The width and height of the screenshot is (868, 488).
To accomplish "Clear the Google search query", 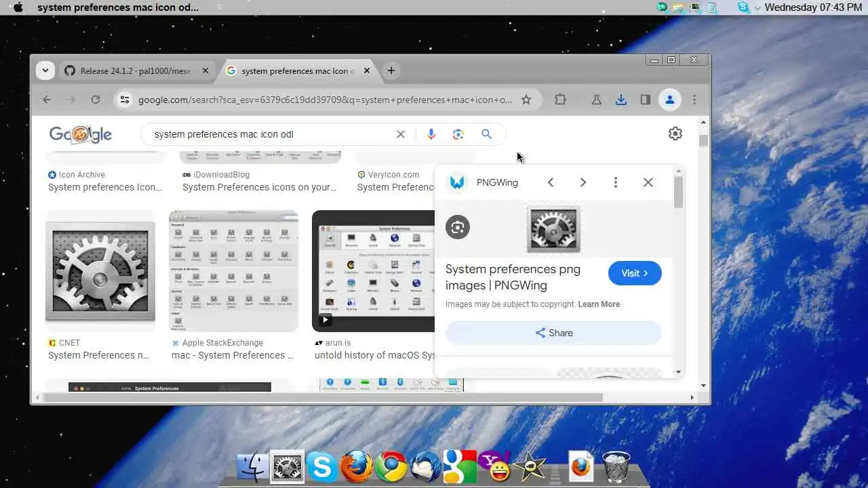I will pyautogui.click(x=401, y=134).
